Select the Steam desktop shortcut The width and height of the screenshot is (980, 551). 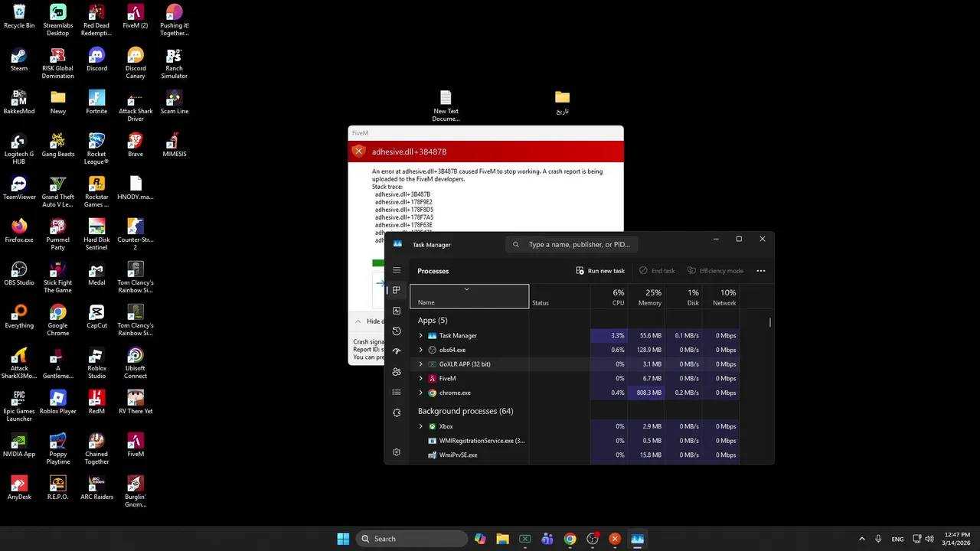tap(19, 60)
